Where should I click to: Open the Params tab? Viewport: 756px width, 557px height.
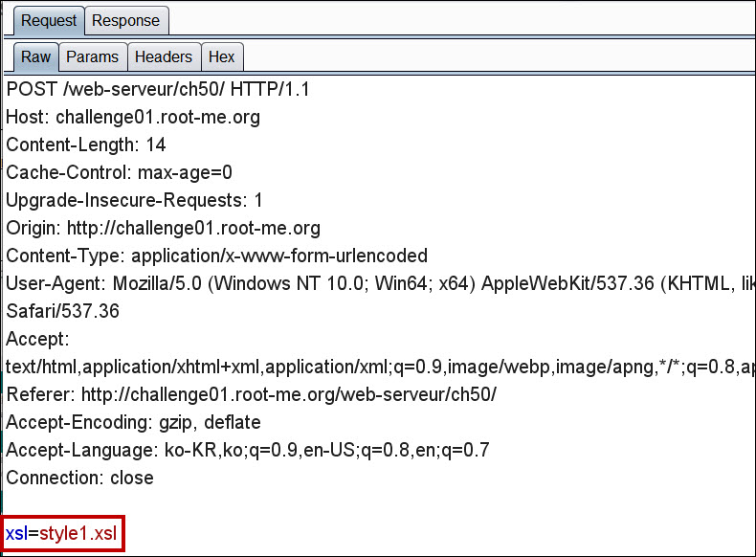point(92,56)
